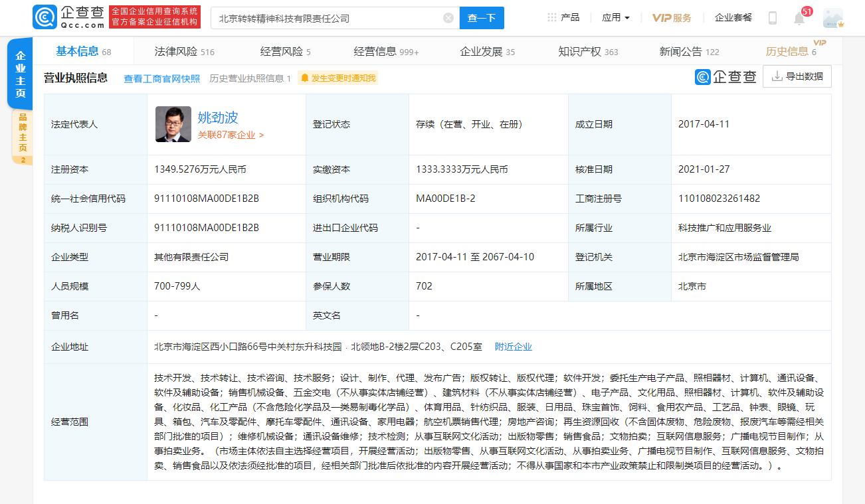Select the credit code 91110108MA00DE1B2B in 统一社会信用代码 row
Image resolution: width=865 pixels, height=504 pixels.
point(207,199)
